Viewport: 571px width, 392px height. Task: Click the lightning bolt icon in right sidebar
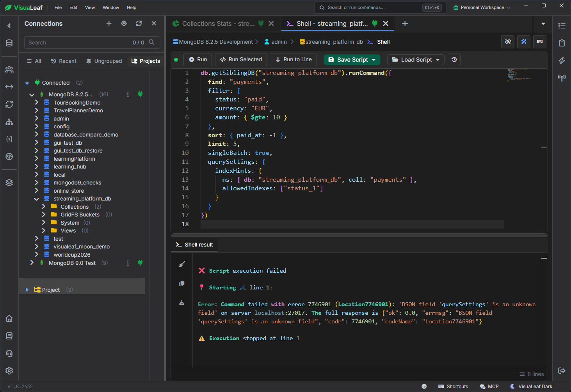(562, 60)
